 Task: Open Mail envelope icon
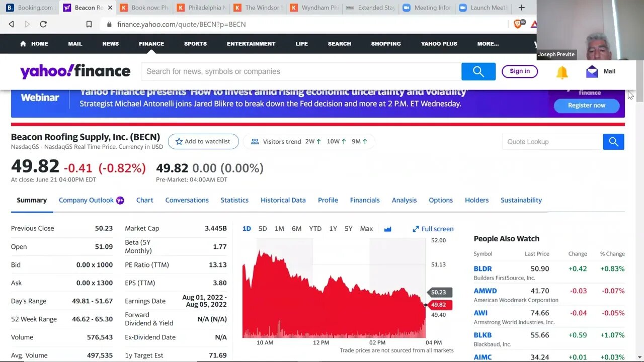coord(592,71)
